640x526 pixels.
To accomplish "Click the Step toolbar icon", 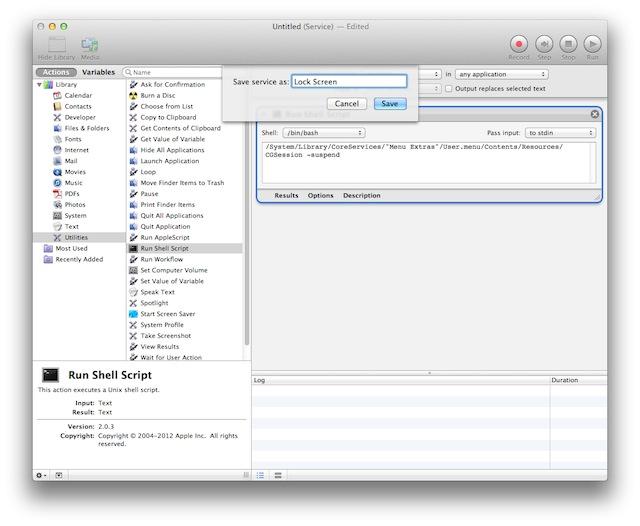I will click(x=544, y=43).
